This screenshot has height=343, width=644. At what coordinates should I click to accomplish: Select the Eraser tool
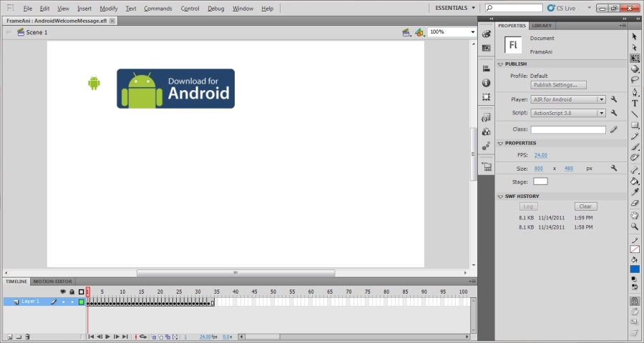coord(635,203)
